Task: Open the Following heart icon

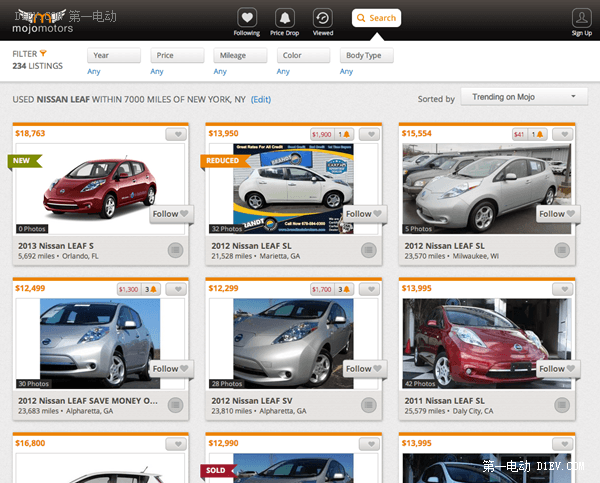Action: pyautogui.click(x=247, y=18)
